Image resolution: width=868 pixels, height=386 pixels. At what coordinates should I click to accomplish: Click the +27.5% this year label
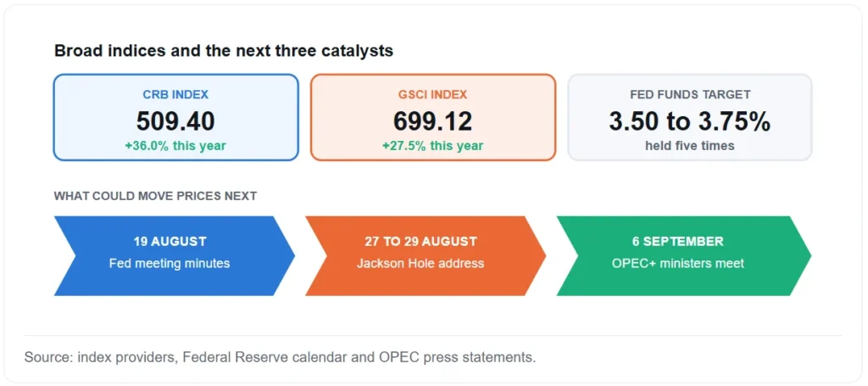click(x=432, y=146)
